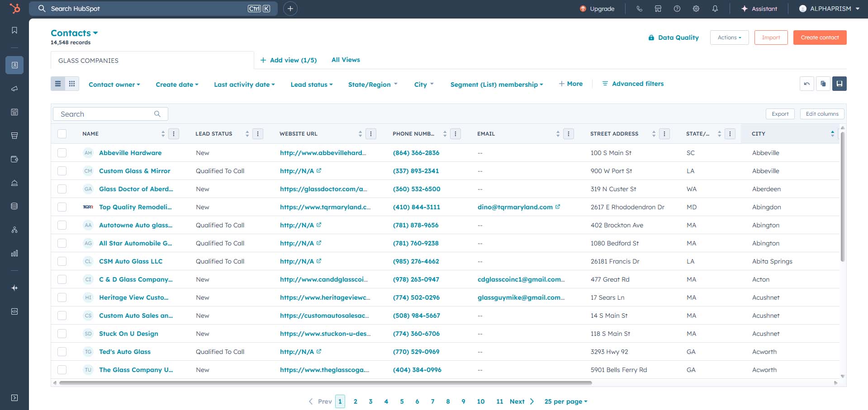This screenshot has width=868, height=410.
Task: Click the table Search input field
Action: [x=110, y=114]
